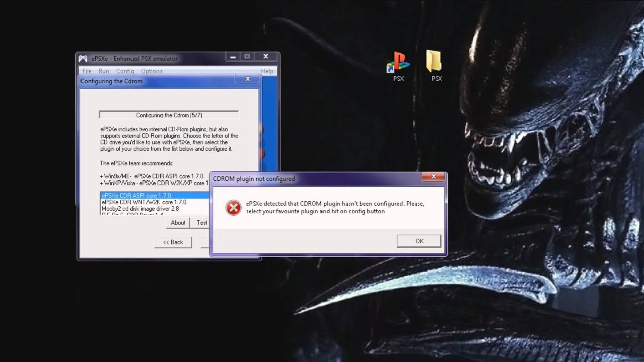Click the Test button in Cdrom config
The width and height of the screenshot is (644, 362).
tap(201, 223)
